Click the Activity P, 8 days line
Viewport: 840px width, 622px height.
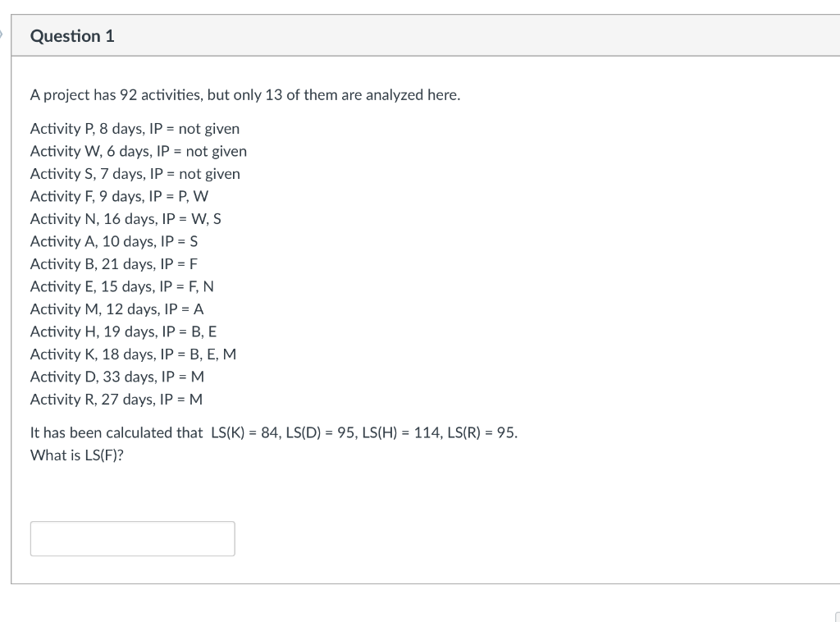pos(135,128)
